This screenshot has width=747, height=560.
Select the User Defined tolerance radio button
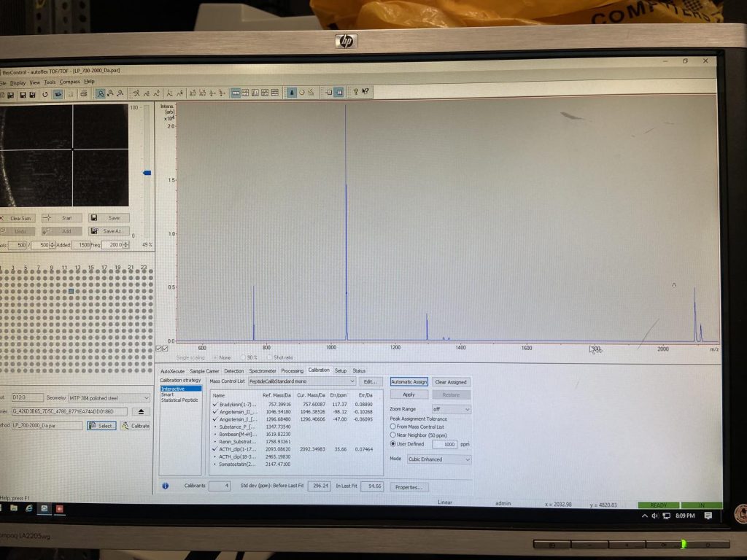[392, 445]
